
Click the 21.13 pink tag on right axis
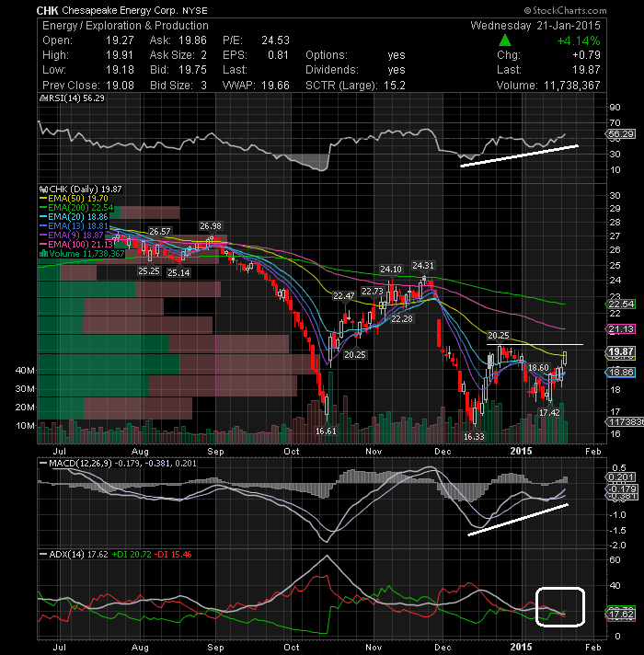621,329
